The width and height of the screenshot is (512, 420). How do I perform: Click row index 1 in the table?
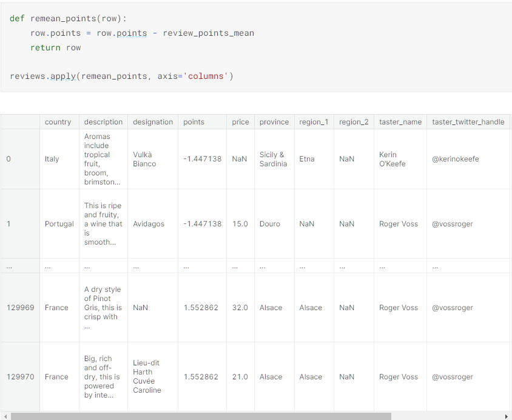point(8,224)
